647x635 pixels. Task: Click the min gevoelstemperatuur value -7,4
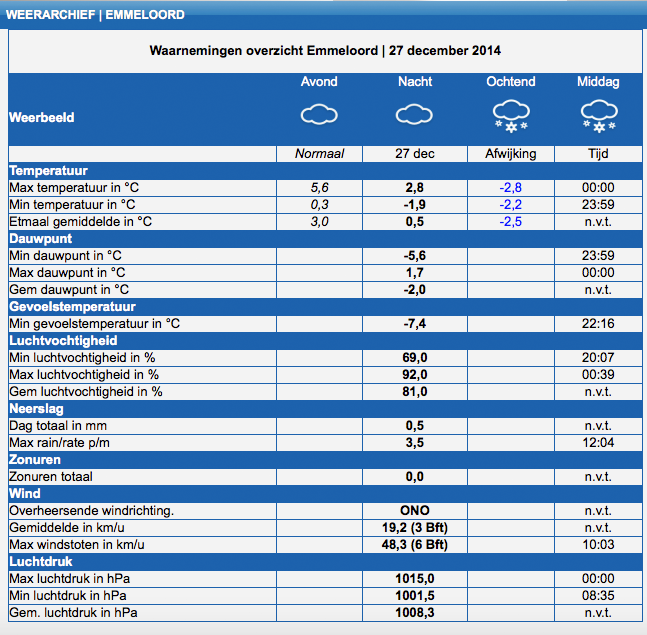tap(415, 323)
